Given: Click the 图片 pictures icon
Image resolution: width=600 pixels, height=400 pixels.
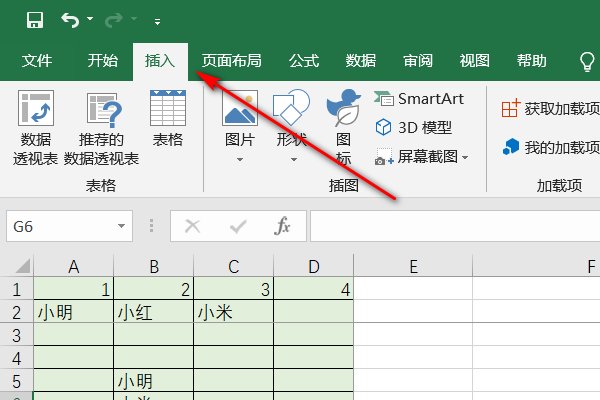Looking at the screenshot, I should click(x=240, y=108).
